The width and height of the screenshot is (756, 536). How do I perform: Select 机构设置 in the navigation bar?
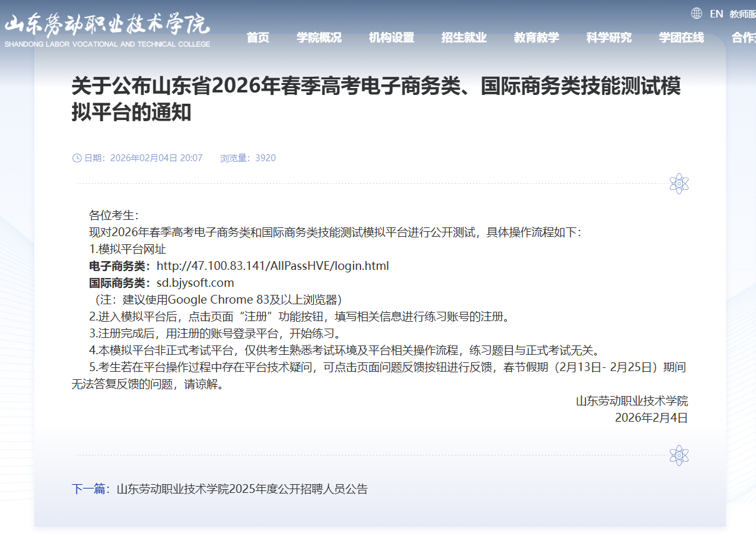[x=391, y=38]
